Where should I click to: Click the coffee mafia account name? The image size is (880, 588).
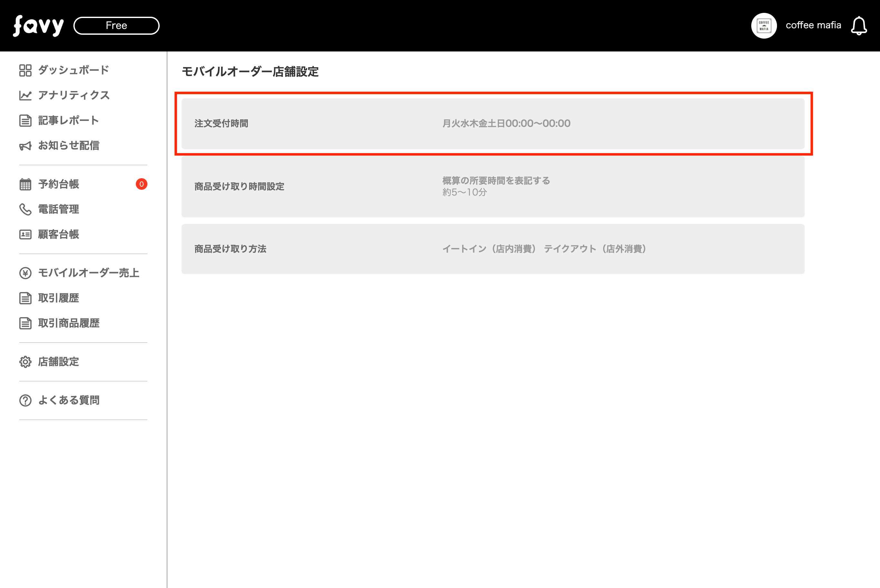click(813, 25)
